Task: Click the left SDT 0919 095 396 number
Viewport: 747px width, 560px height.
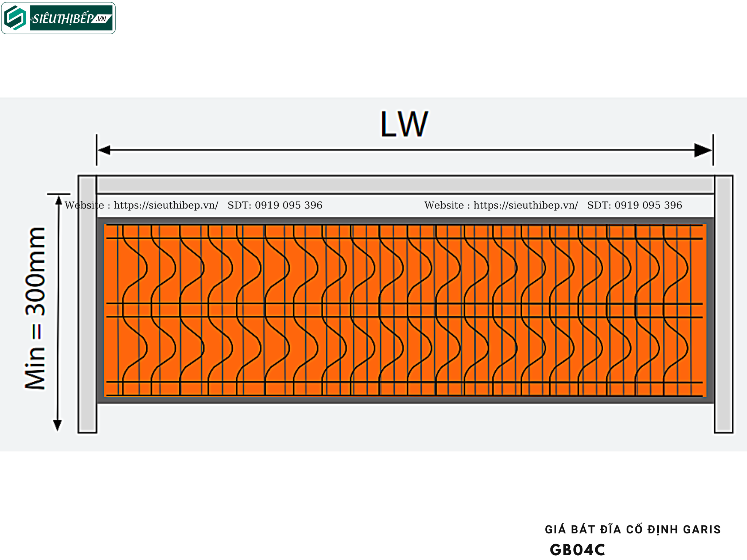Action: [x=289, y=205]
